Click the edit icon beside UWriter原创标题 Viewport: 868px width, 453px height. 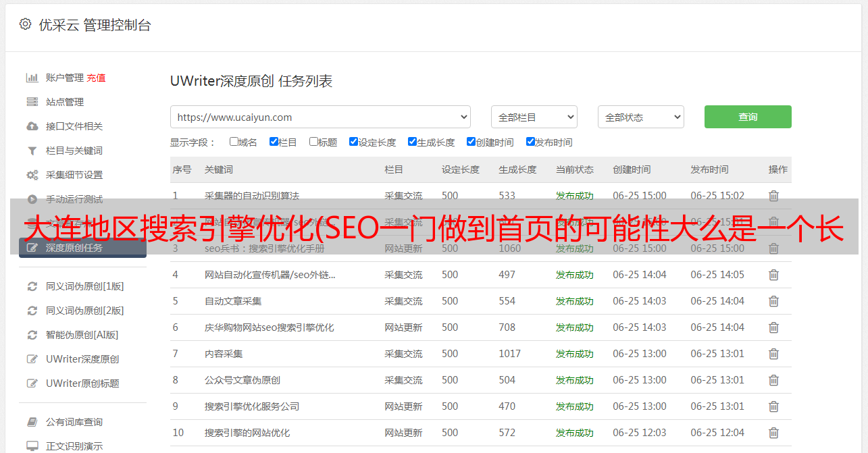[32, 383]
